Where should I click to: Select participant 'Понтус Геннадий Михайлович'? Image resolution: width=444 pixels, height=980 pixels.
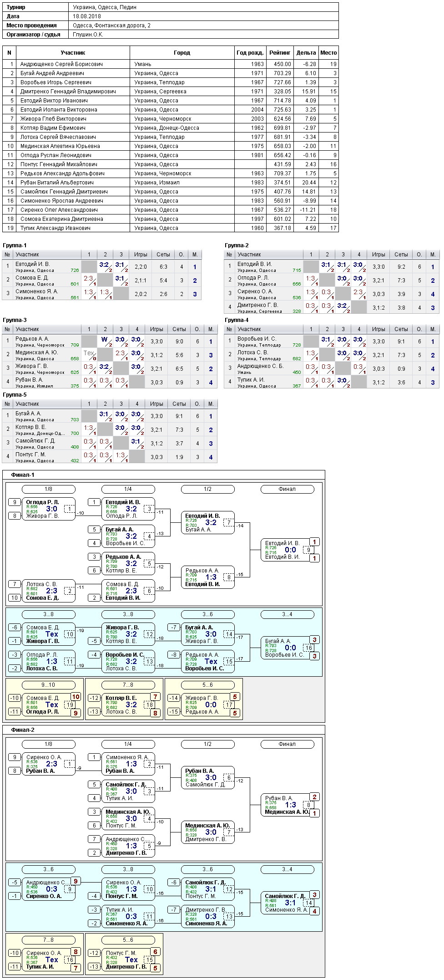(x=59, y=164)
